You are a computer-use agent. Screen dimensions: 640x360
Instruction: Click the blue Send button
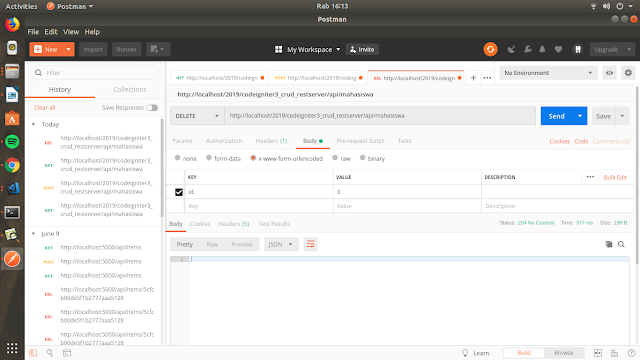pos(557,116)
